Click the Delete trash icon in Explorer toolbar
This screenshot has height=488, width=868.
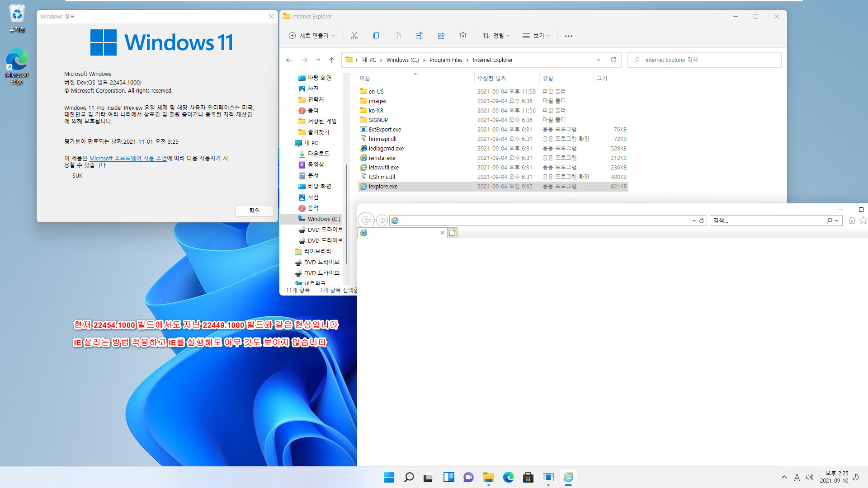click(x=462, y=36)
